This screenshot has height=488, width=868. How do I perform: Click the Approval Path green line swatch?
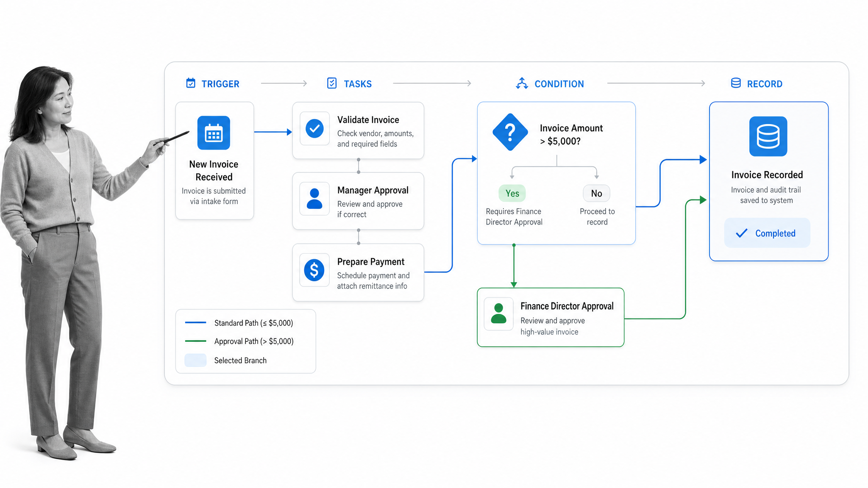pyautogui.click(x=195, y=341)
